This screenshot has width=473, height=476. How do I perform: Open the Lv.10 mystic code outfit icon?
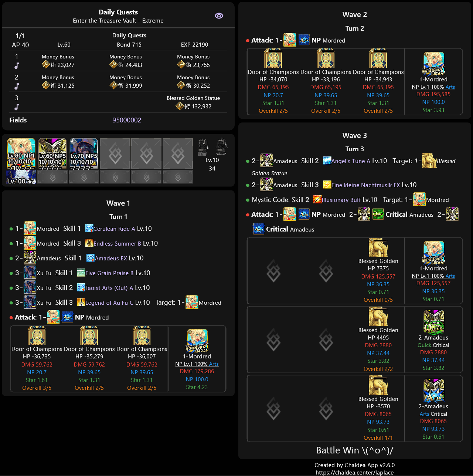212,147
